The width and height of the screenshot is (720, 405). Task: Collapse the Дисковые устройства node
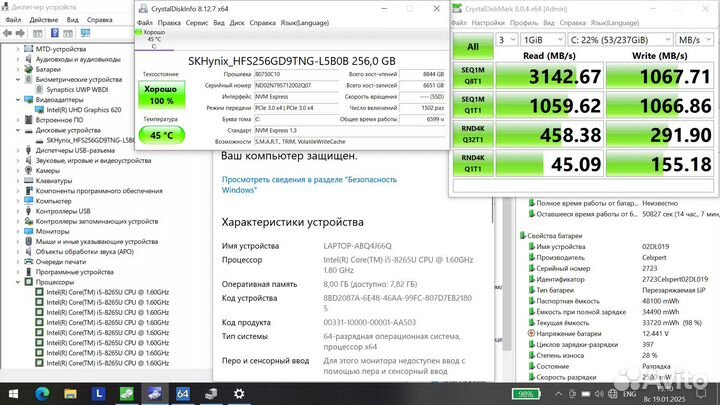[x=18, y=130]
